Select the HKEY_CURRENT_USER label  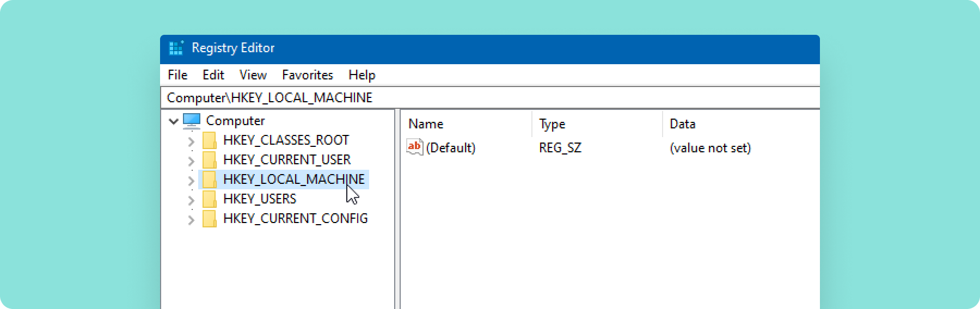tap(287, 160)
